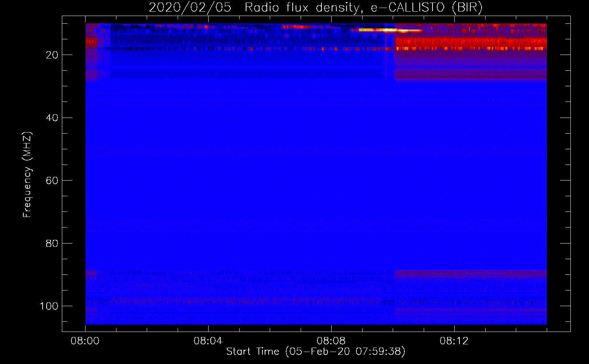Click the time tick label '08:12'
The width and height of the screenshot is (589, 364).
pos(454,341)
